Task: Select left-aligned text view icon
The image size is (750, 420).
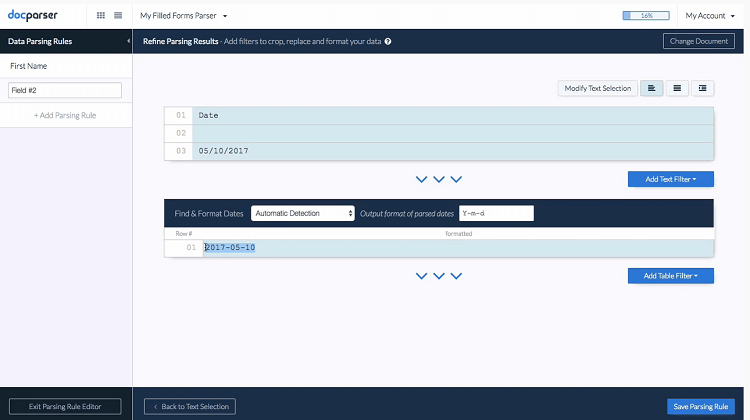Action: tap(651, 88)
